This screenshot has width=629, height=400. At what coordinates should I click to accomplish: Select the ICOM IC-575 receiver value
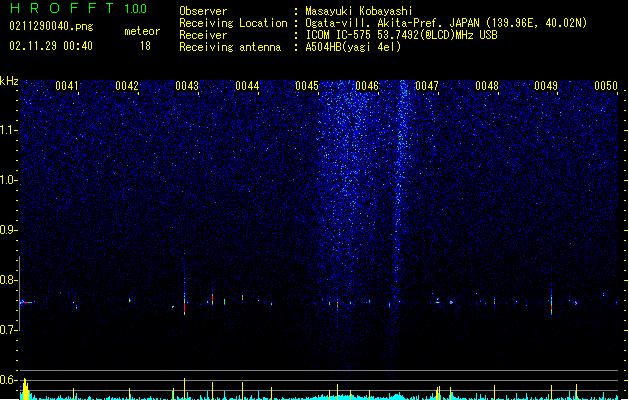coord(401,35)
